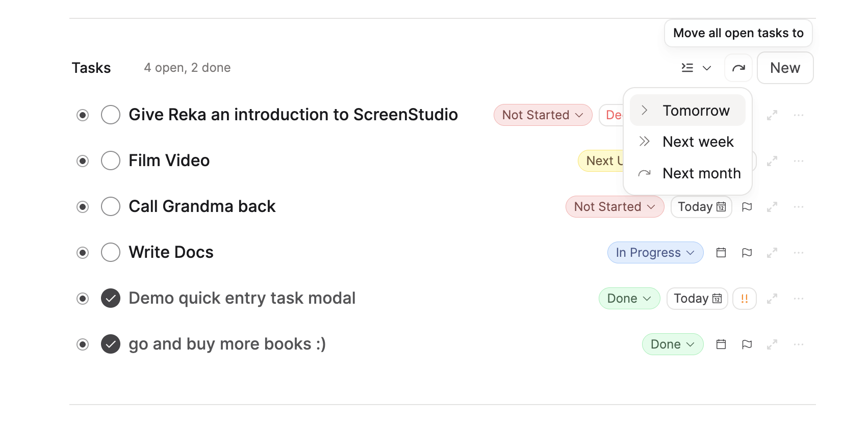The height and width of the screenshot is (427, 868).
Task: Check off Film Video task
Action: point(111,161)
